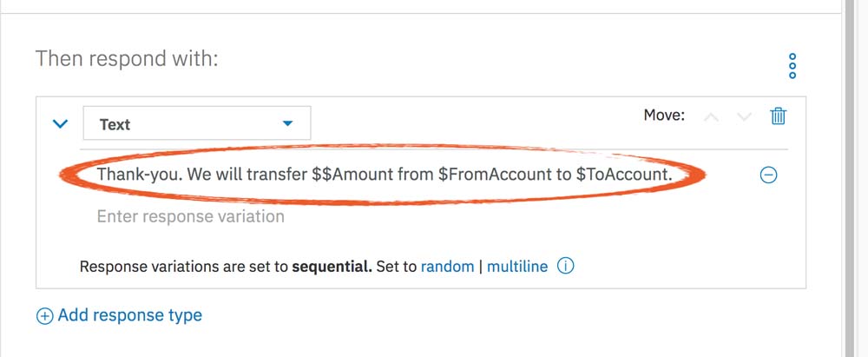Click the plus icon for Add response type
Image resolution: width=868 pixels, height=357 pixels.
(44, 316)
